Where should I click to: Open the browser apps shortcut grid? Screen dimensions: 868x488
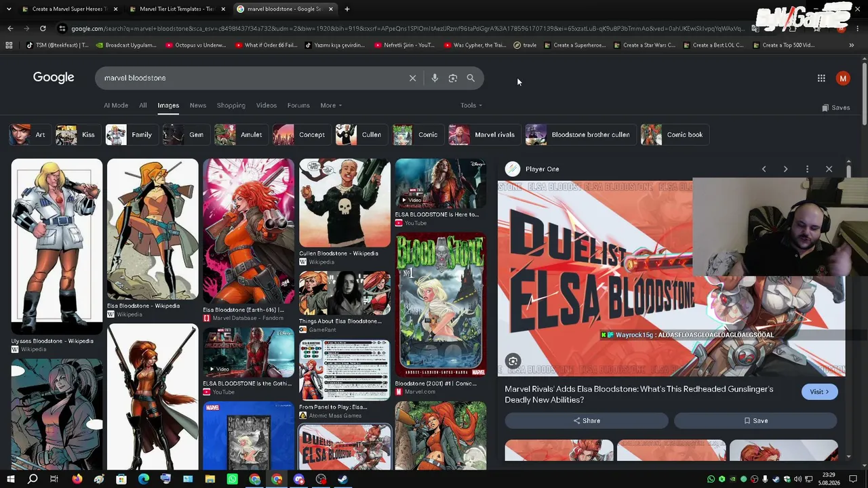coord(9,45)
